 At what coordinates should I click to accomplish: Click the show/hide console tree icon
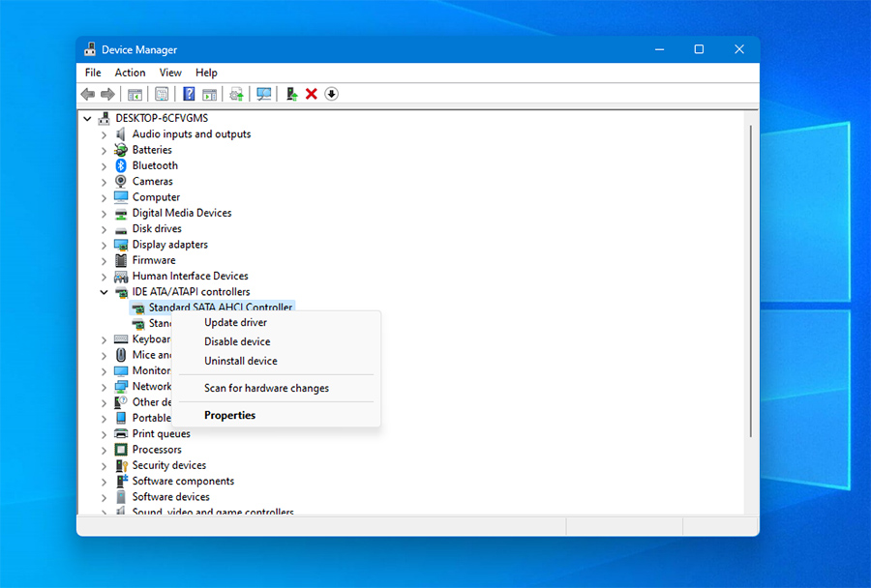tap(135, 94)
